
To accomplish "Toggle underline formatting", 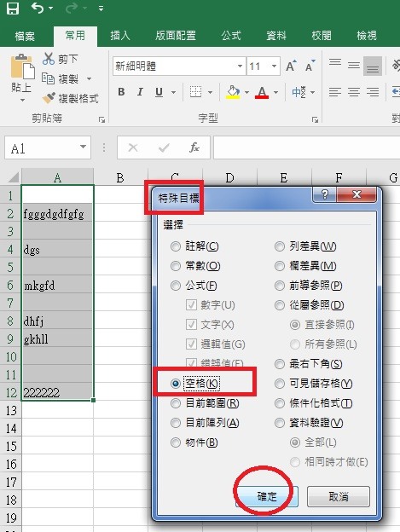I will click(x=159, y=92).
